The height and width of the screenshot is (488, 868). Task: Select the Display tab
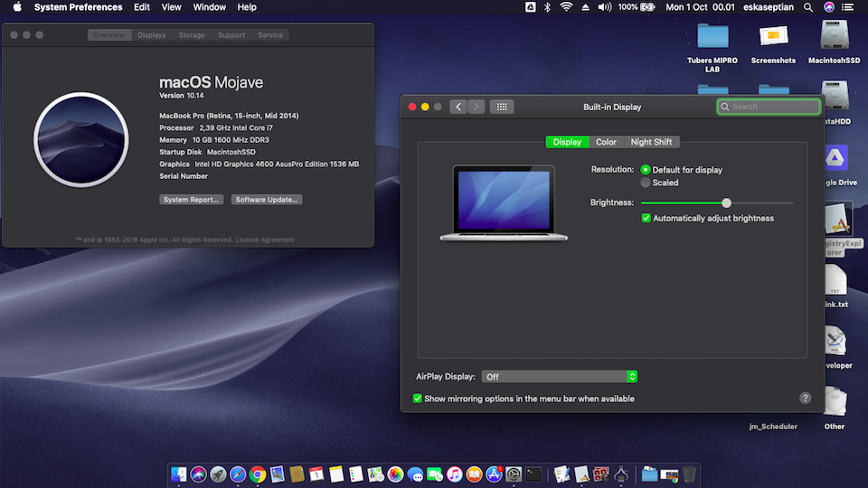tap(568, 142)
